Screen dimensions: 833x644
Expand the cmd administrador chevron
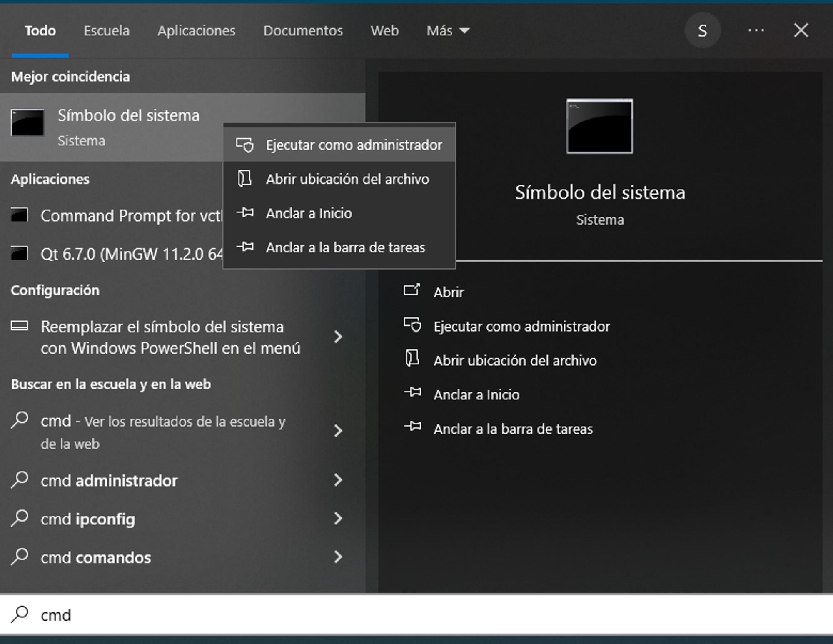pos(338,480)
